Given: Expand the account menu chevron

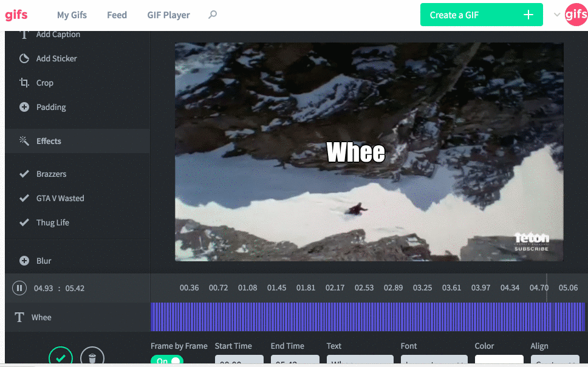Looking at the screenshot, I should click(557, 15).
